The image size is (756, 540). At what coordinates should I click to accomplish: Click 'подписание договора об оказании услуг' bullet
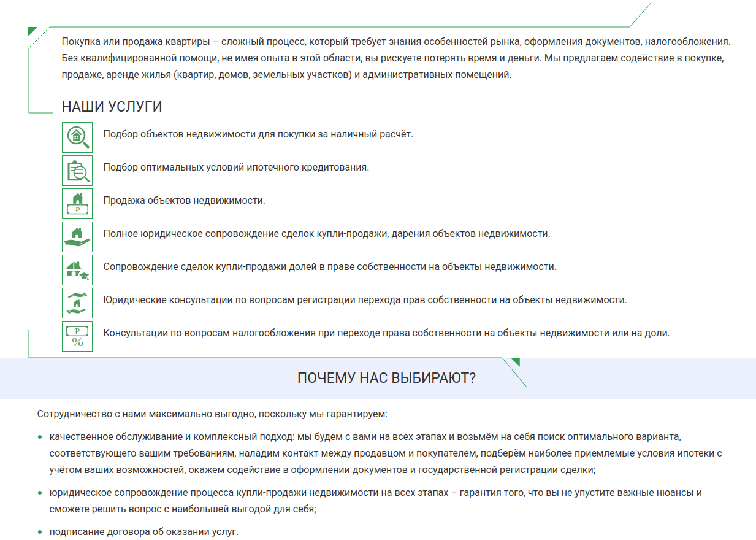pyautogui.click(x=143, y=531)
